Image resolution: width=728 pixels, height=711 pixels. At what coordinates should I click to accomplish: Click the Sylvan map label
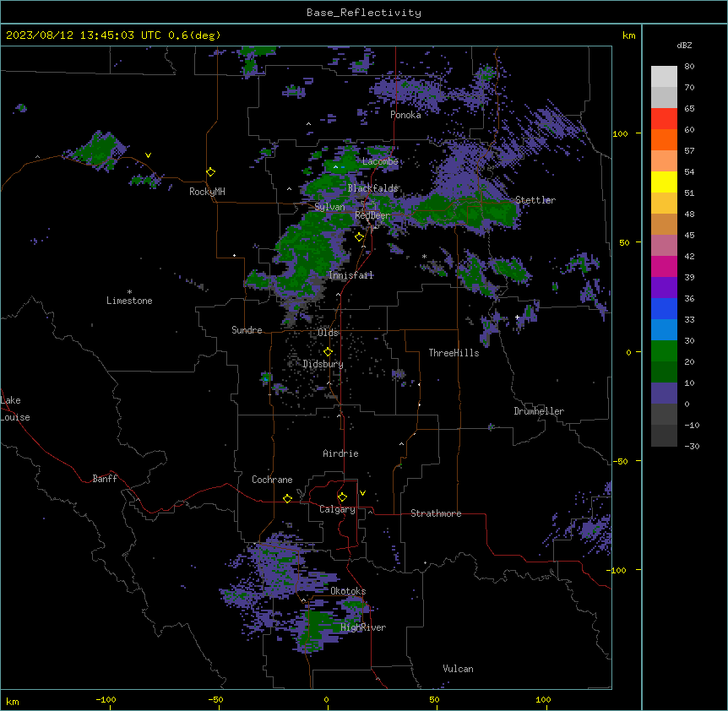[x=329, y=207]
